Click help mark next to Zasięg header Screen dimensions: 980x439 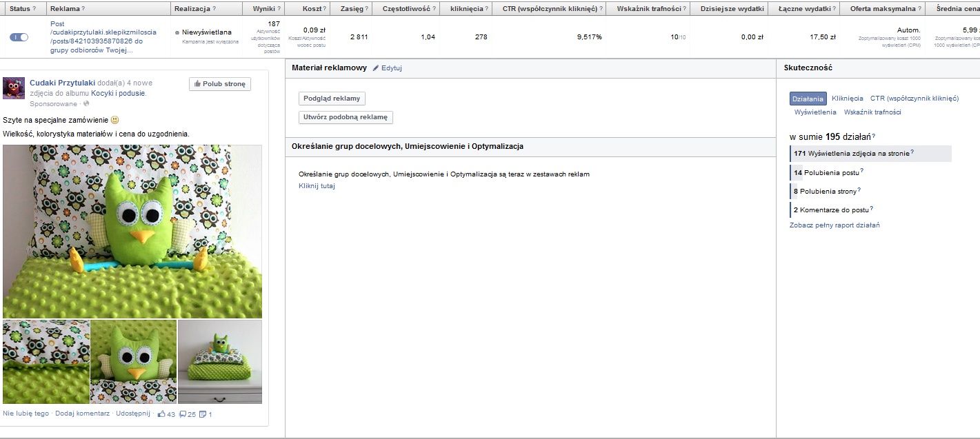[366, 9]
